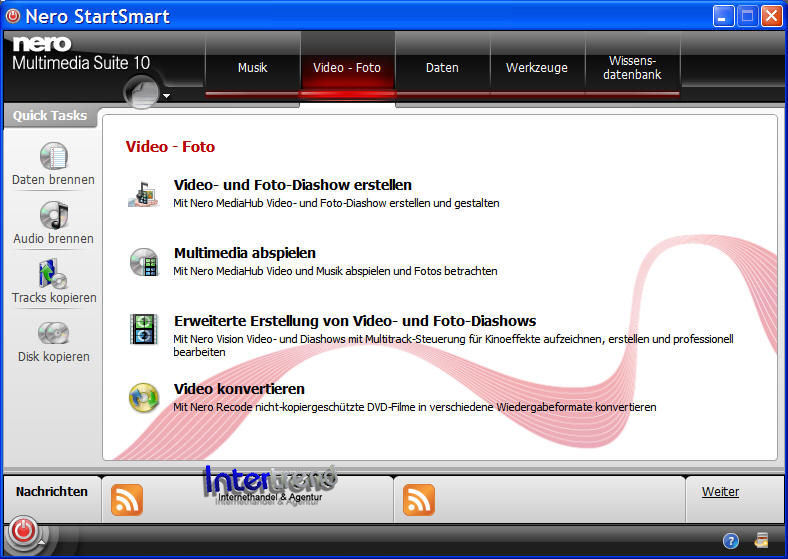
Task: Open the second RSS feed icon in news bar
Action: 419,500
